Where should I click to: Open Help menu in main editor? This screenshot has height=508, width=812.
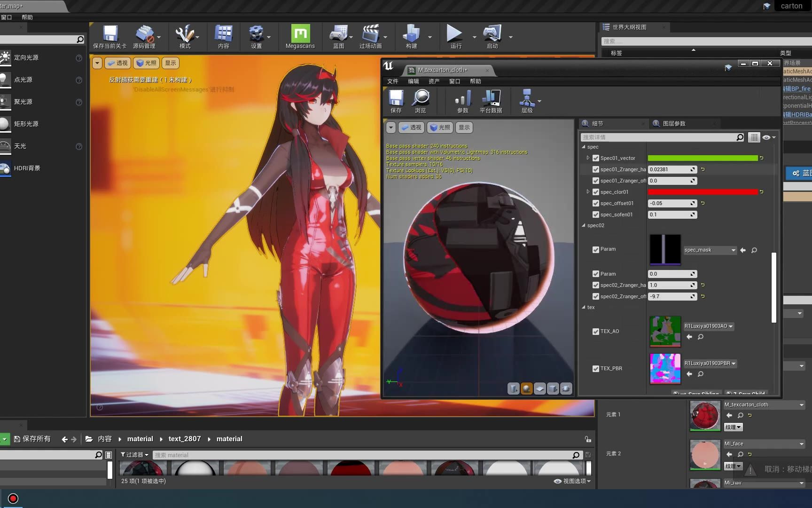(27, 17)
